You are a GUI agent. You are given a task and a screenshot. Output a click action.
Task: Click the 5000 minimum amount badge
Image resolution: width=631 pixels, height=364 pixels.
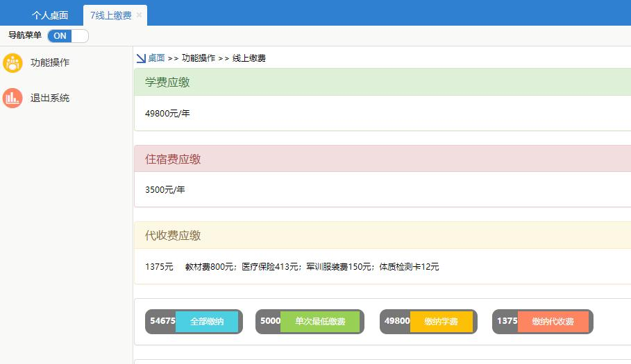[x=270, y=322]
